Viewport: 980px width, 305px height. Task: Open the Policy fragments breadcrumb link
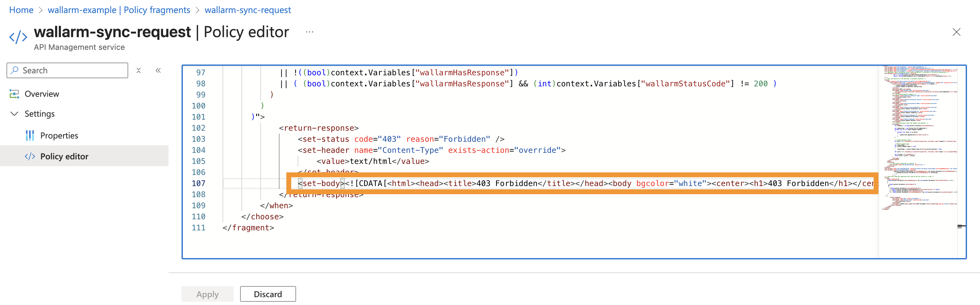pyautogui.click(x=119, y=9)
